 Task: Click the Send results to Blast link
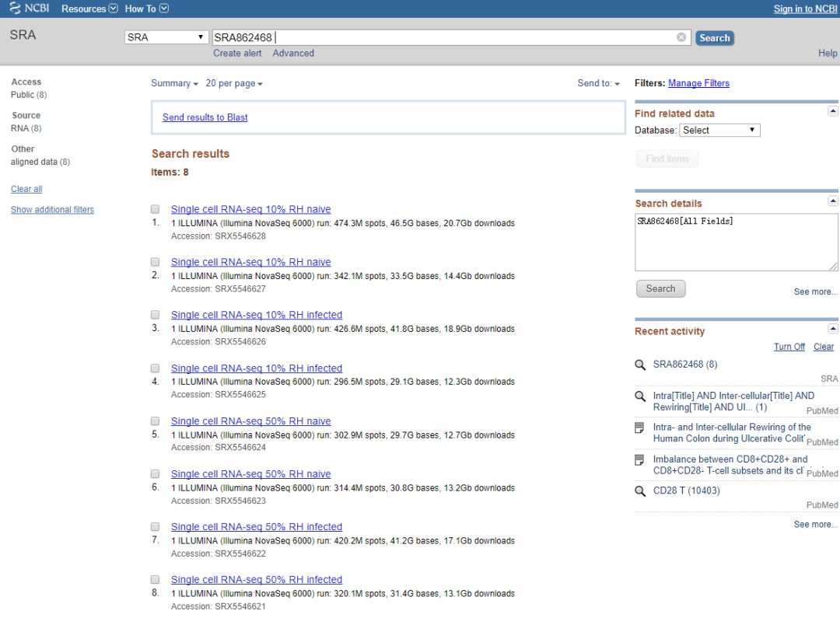204,117
